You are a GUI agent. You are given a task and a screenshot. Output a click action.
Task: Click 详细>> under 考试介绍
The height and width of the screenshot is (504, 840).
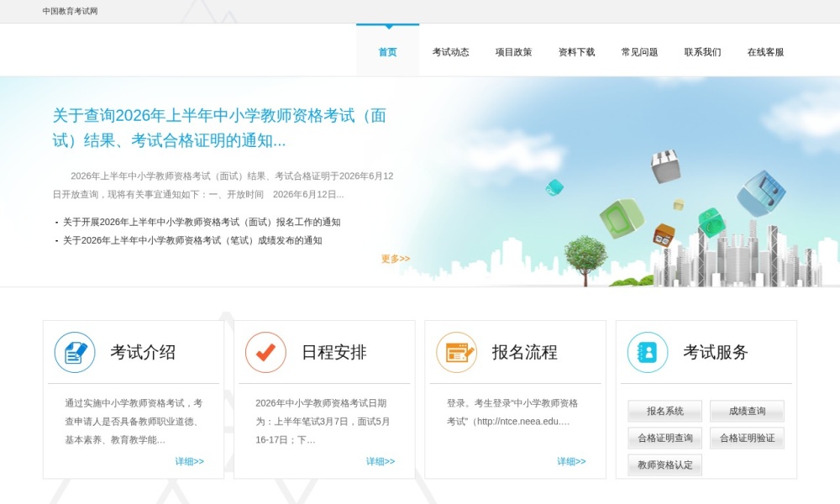click(x=190, y=461)
